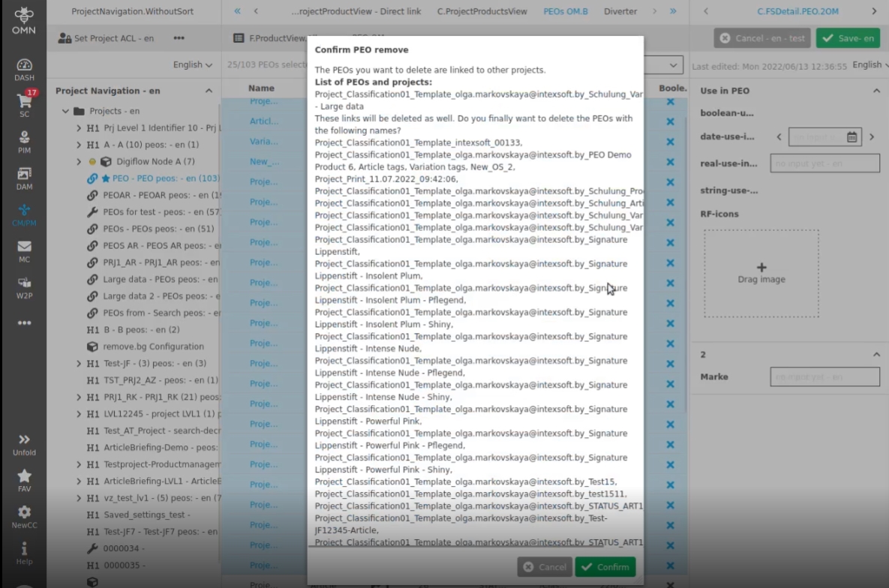The height and width of the screenshot is (588, 889).
Task: Expand Prj Level 1 Identifier 10 node
Action: [79, 128]
